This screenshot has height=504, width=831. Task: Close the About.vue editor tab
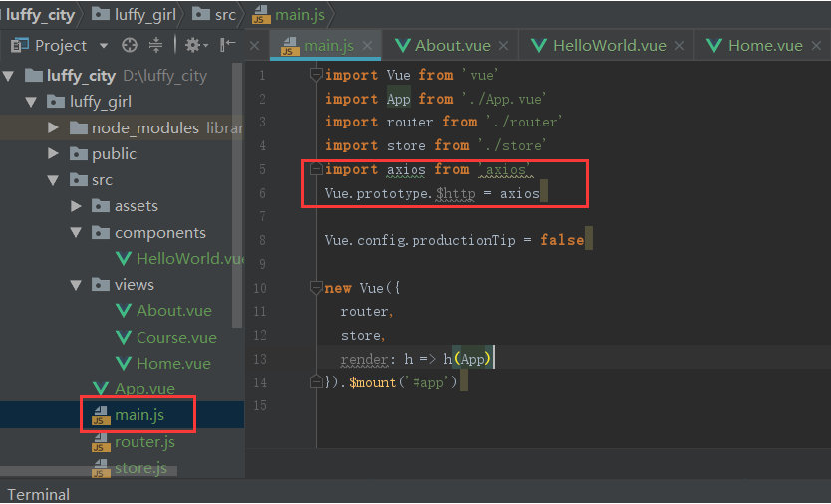pos(503,46)
